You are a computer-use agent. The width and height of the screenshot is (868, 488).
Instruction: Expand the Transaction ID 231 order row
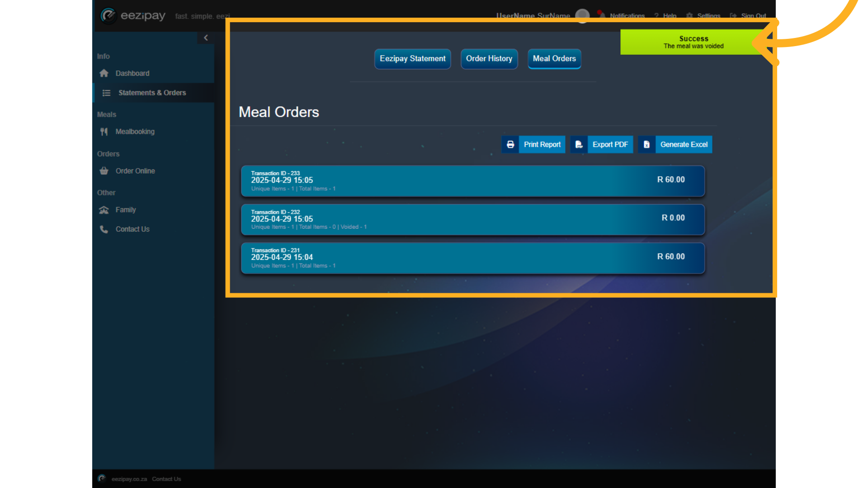[472, 258]
